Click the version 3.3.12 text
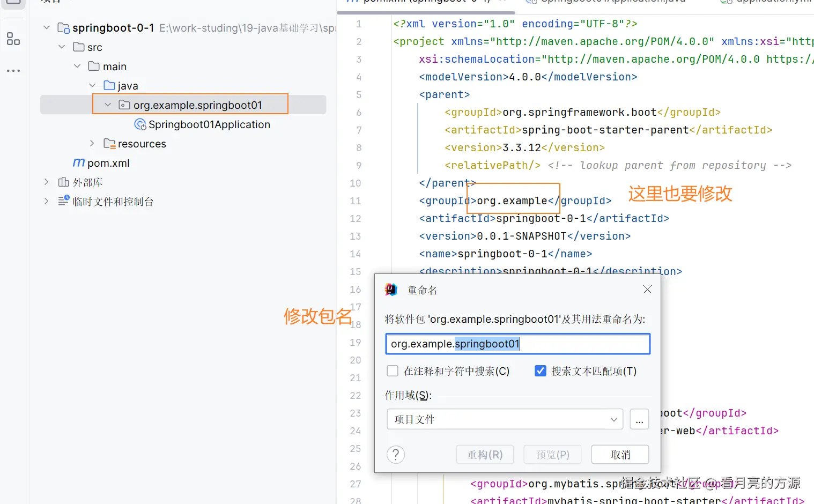This screenshot has width=814, height=504. coord(521,147)
